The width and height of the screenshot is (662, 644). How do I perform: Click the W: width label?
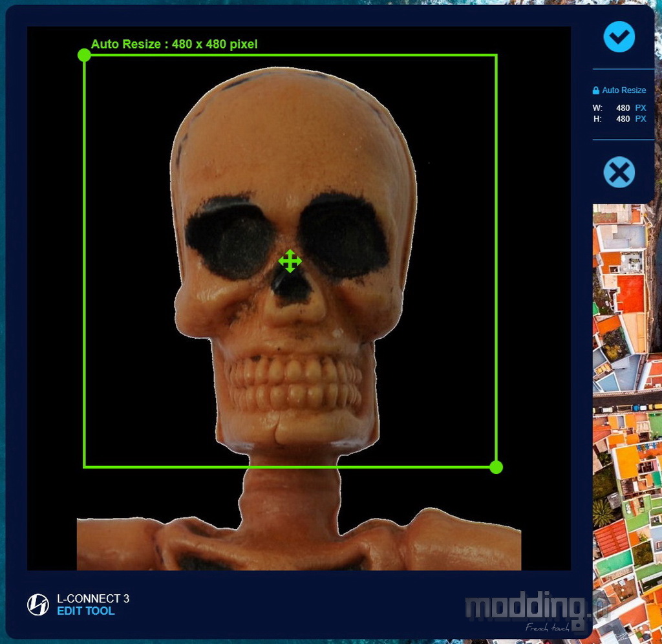(x=597, y=108)
